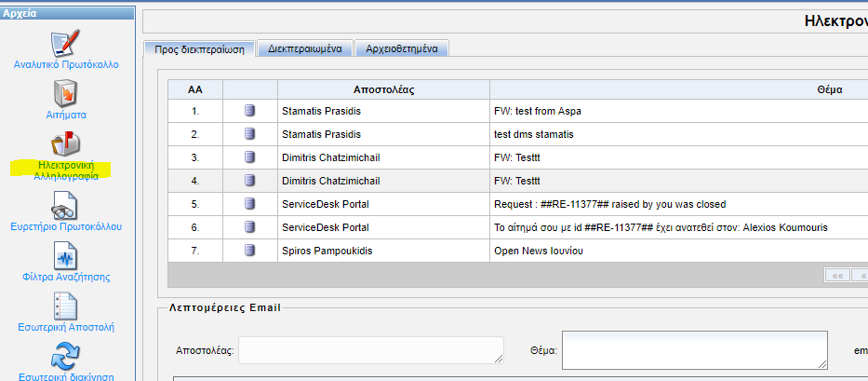
Task: Click the database icon in row 1
Action: 249,111
